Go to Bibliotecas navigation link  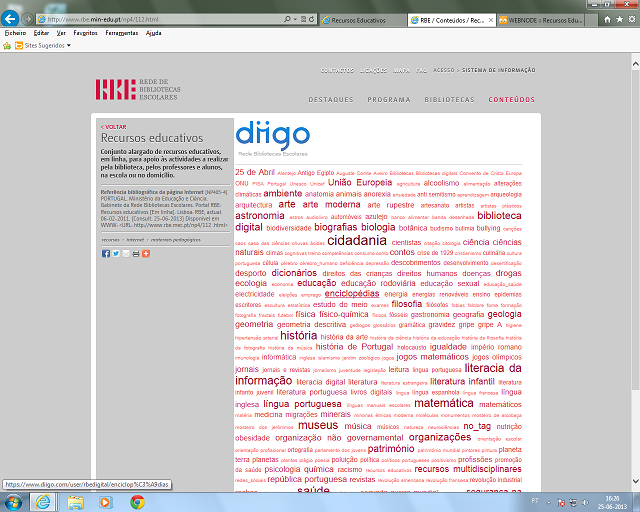click(449, 100)
